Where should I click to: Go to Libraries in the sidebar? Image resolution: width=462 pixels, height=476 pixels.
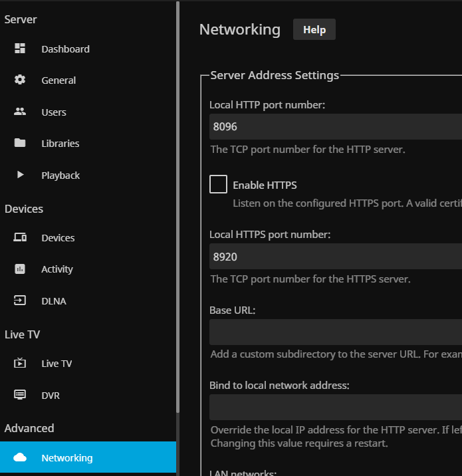click(60, 144)
